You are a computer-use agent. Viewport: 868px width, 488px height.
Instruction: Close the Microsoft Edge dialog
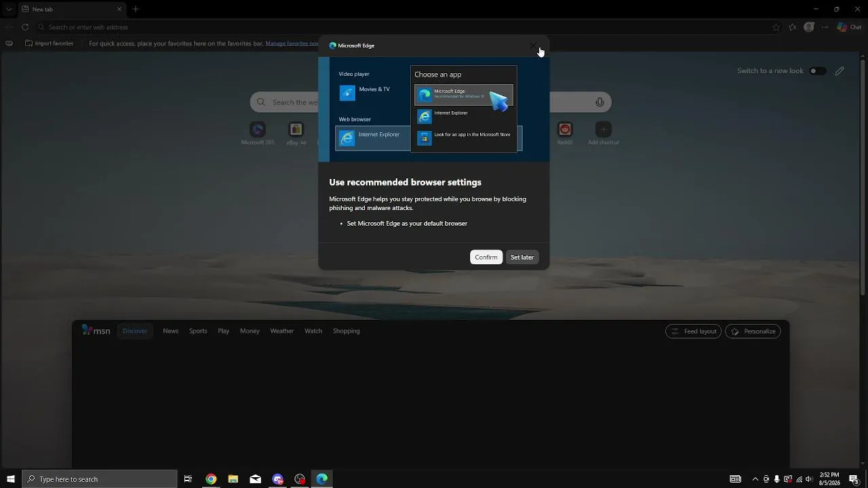coord(534,46)
